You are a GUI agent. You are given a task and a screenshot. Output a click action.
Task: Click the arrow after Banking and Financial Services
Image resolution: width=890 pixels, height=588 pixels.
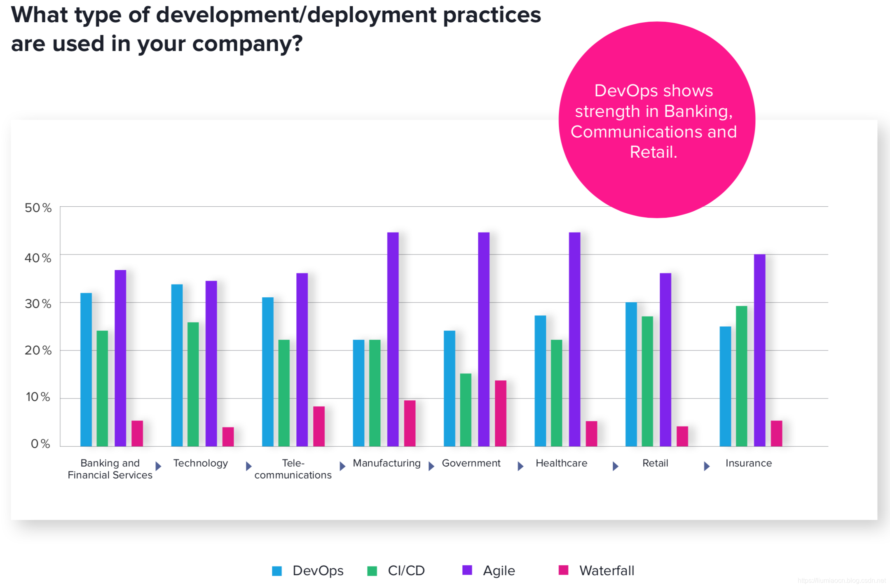[x=158, y=466]
